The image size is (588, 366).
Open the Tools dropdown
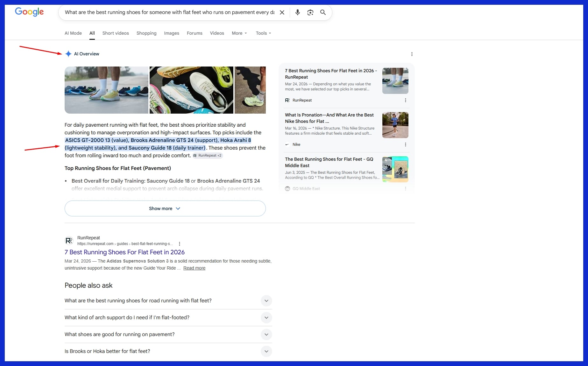click(x=264, y=33)
